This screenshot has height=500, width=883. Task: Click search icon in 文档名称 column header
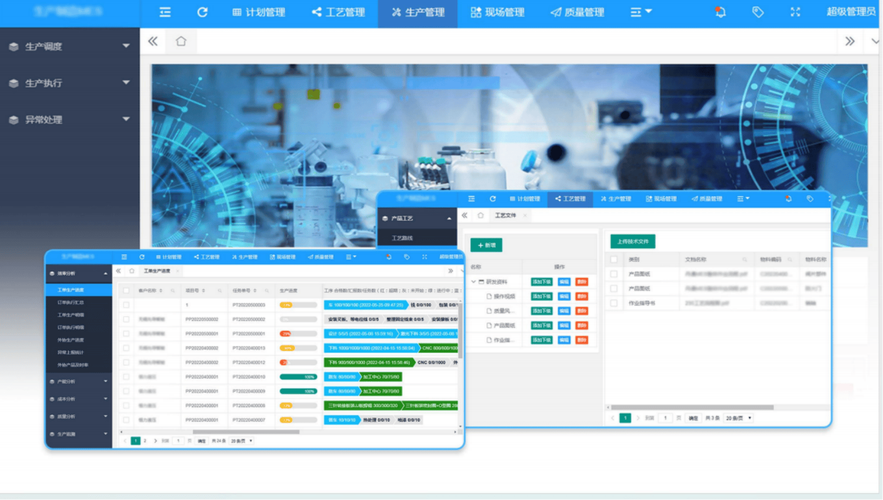point(744,260)
